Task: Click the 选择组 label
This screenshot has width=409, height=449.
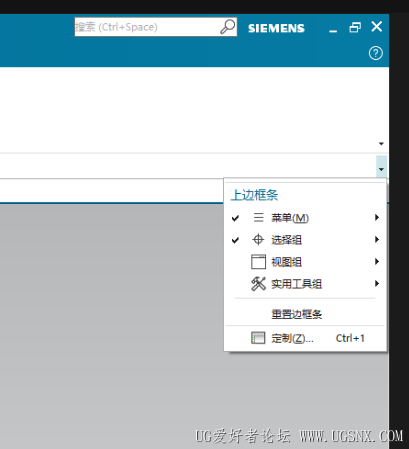Action: [287, 240]
